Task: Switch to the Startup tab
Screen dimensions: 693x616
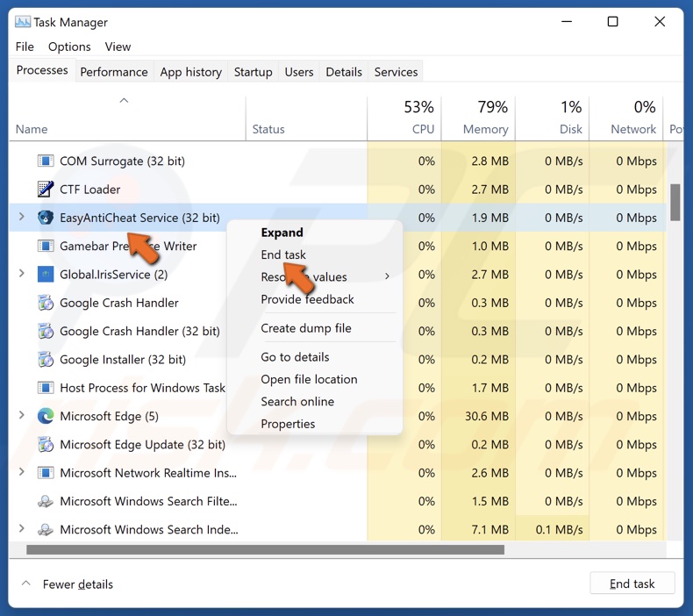Action: (254, 72)
